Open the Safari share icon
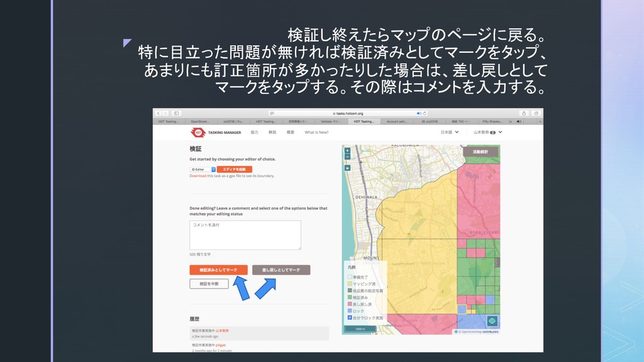This screenshot has height=362, width=644. [x=524, y=113]
